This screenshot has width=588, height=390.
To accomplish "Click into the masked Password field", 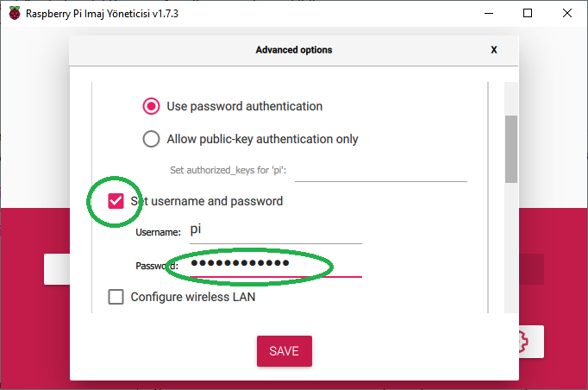I will pyautogui.click(x=274, y=264).
